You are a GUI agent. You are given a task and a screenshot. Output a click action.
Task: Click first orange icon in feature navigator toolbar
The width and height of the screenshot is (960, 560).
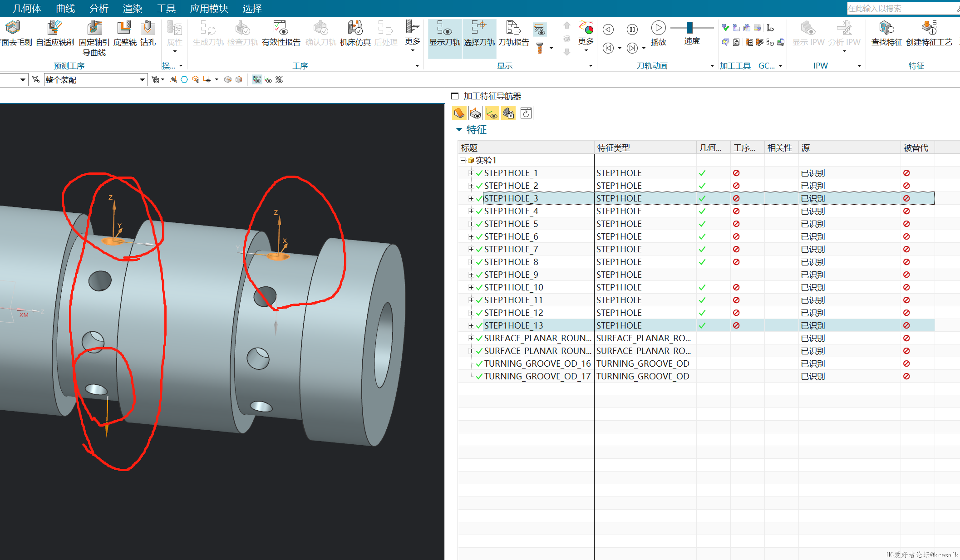[x=459, y=113]
